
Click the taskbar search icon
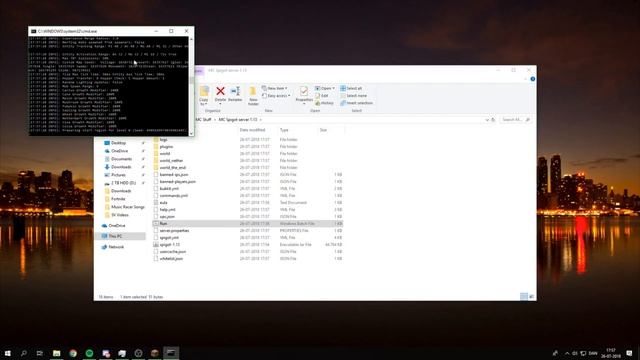[x=24, y=353]
